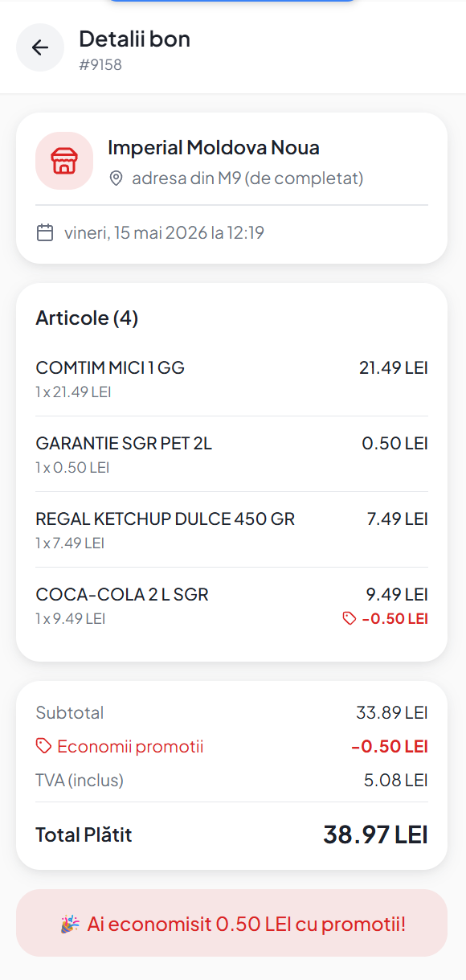
Task: Tap the savings banner Ai economisit 0.50 LEI
Action: pyautogui.click(x=231, y=923)
